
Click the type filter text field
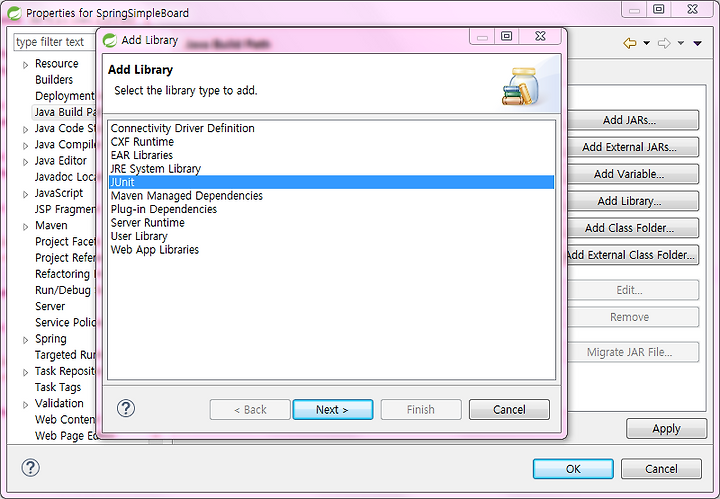click(54, 42)
